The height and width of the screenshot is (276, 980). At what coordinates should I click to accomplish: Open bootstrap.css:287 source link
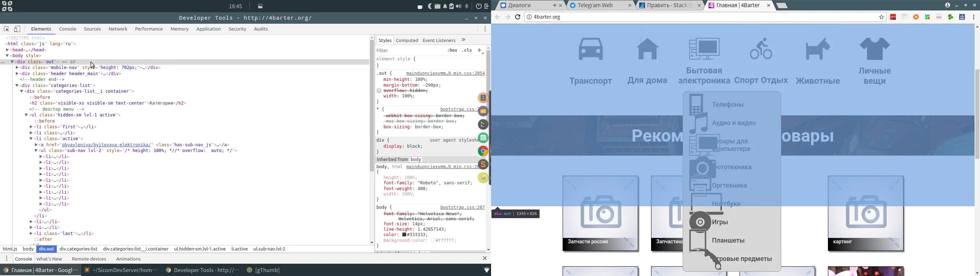click(463, 208)
